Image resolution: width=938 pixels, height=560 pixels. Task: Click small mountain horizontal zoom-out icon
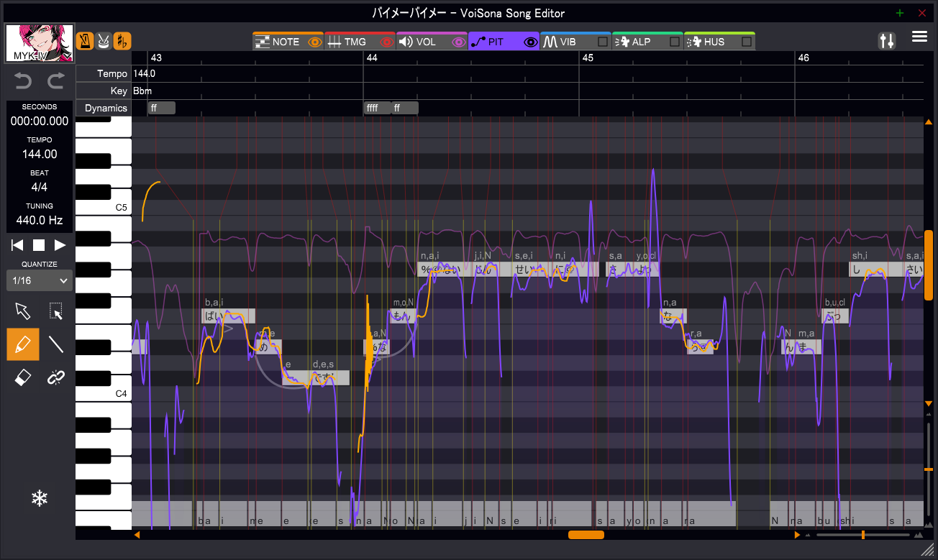point(808,536)
